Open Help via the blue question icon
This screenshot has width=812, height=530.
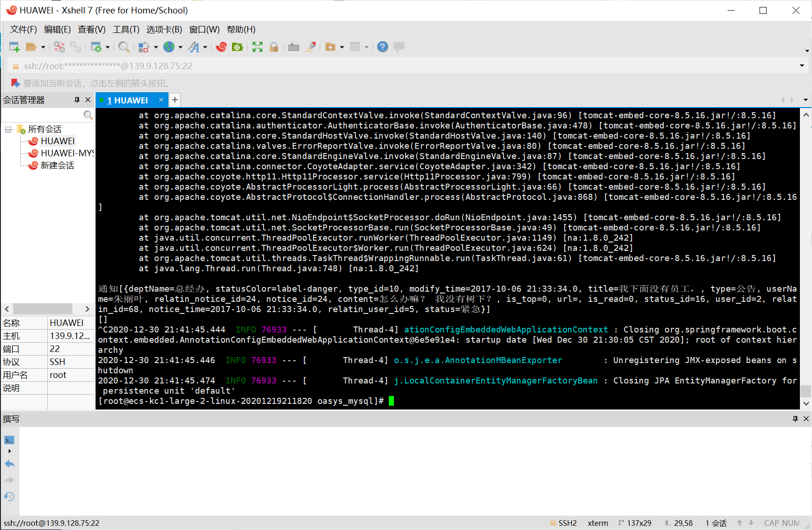(382, 47)
